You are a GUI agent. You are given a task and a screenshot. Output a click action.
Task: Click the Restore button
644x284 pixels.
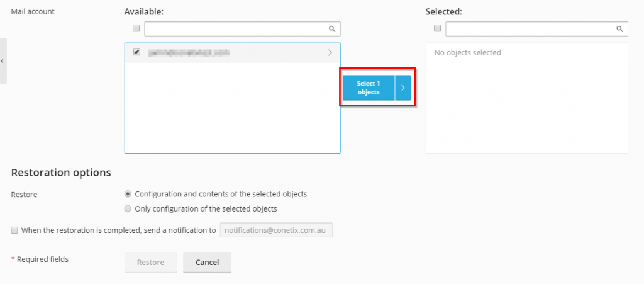tap(150, 263)
